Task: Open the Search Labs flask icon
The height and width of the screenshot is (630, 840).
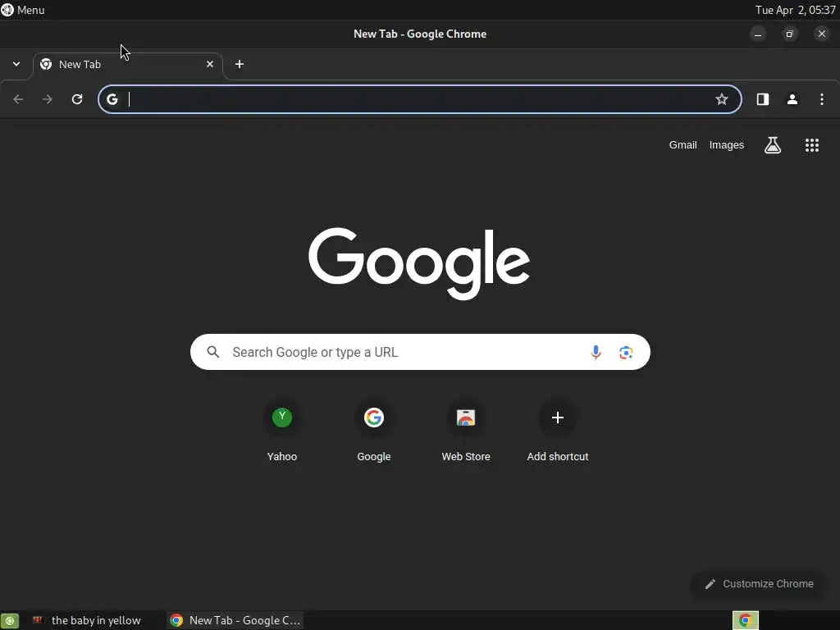Action: pos(773,145)
